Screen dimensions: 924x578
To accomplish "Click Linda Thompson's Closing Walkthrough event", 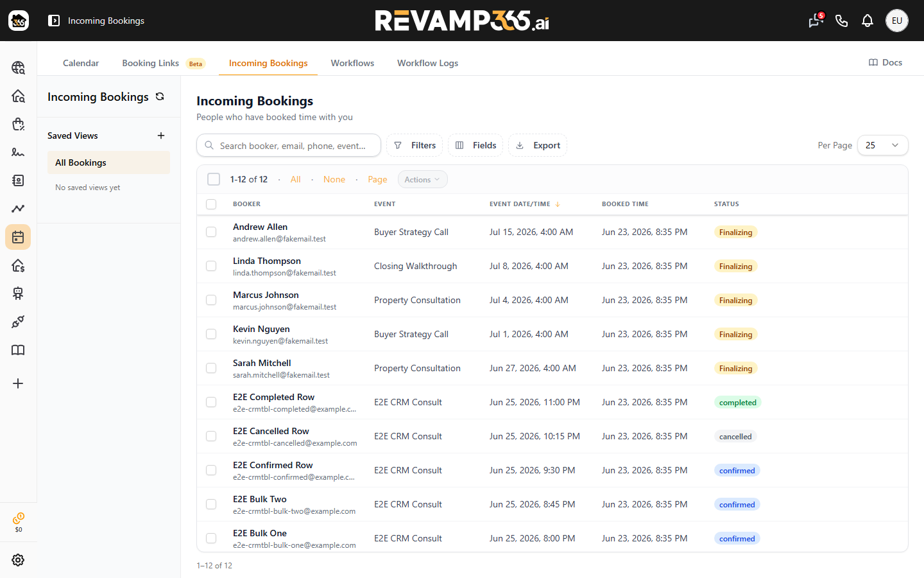I will (x=416, y=266).
